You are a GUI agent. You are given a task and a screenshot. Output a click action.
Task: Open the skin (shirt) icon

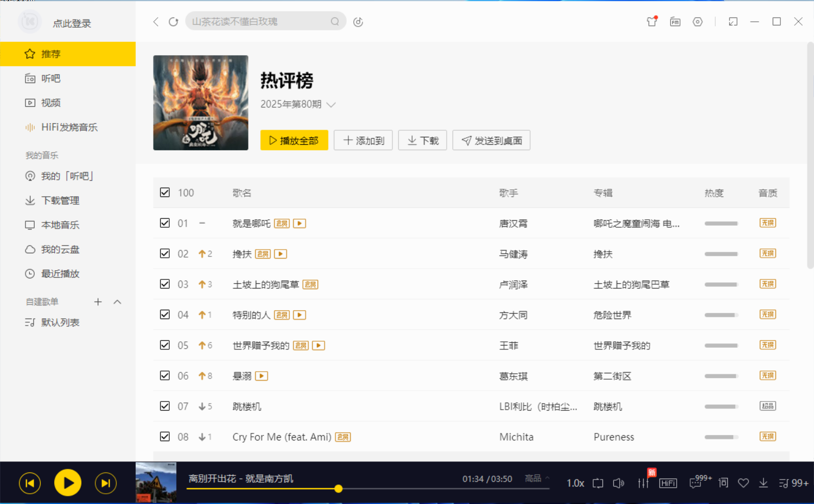pyautogui.click(x=652, y=22)
